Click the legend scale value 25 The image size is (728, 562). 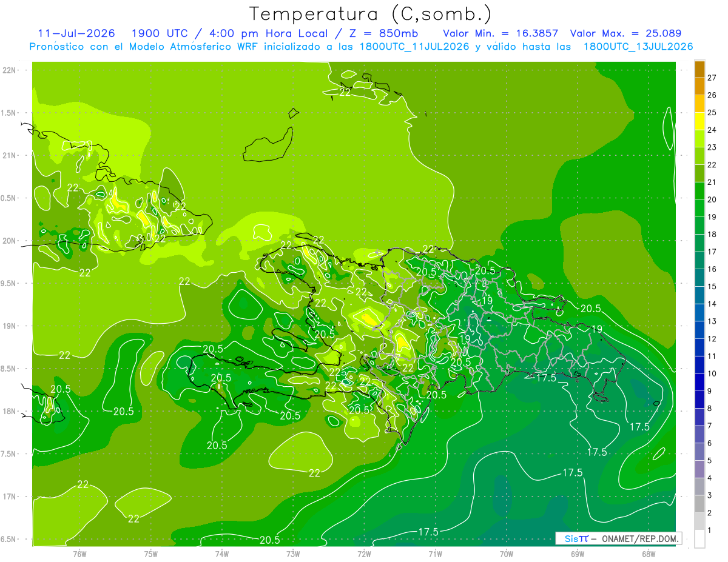[x=712, y=112]
